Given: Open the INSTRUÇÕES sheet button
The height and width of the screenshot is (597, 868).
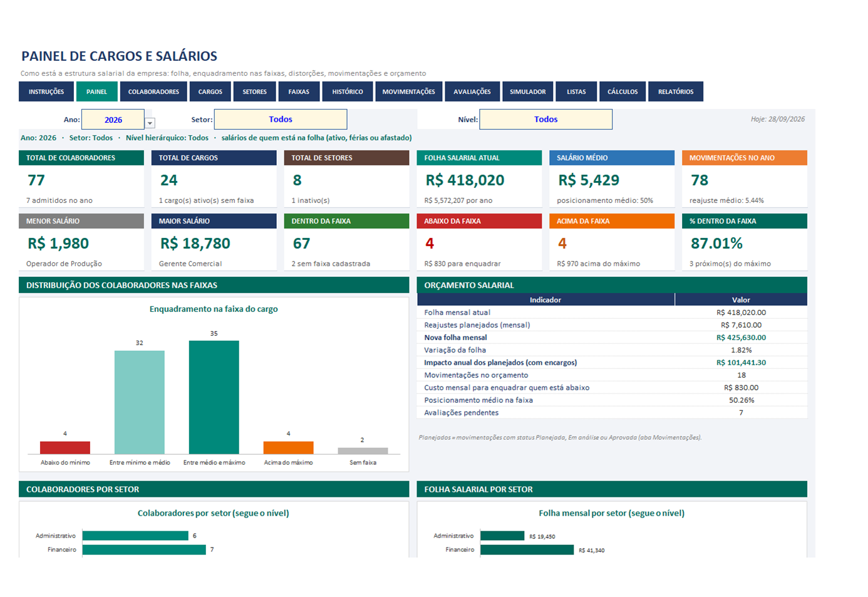Looking at the screenshot, I should 46,91.
